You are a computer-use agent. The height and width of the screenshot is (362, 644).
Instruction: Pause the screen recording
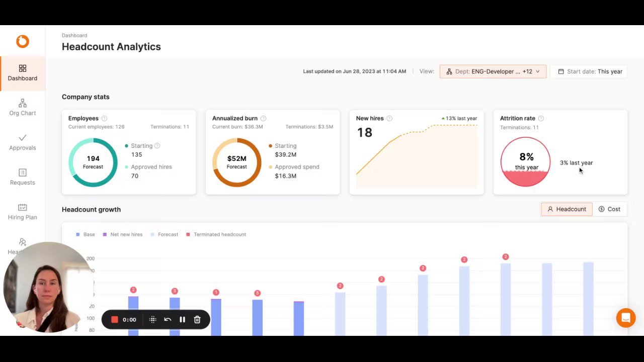point(182,319)
